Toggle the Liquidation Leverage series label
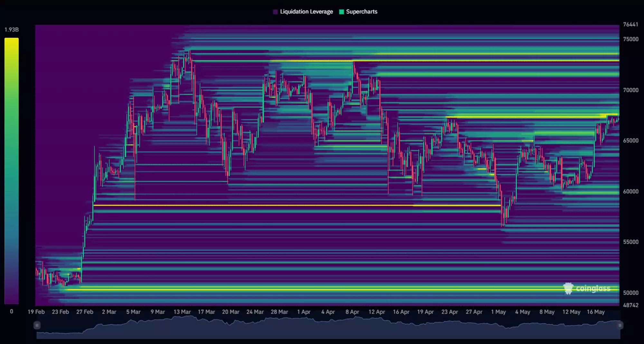The image size is (644, 344). tap(306, 12)
